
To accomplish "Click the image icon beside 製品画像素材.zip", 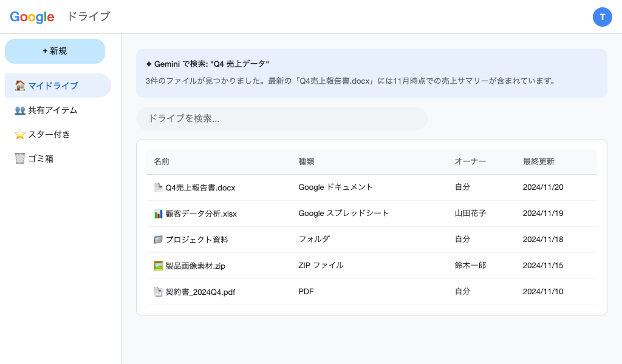I will click(158, 265).
